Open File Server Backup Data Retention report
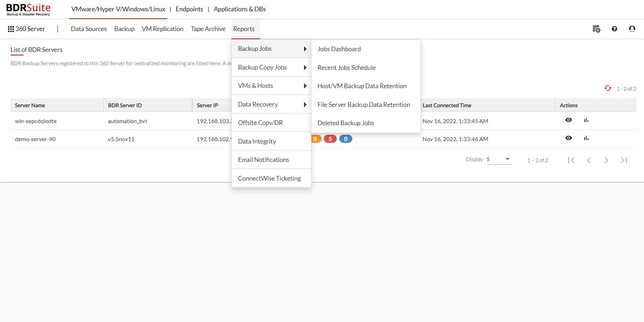 [366, 105]
